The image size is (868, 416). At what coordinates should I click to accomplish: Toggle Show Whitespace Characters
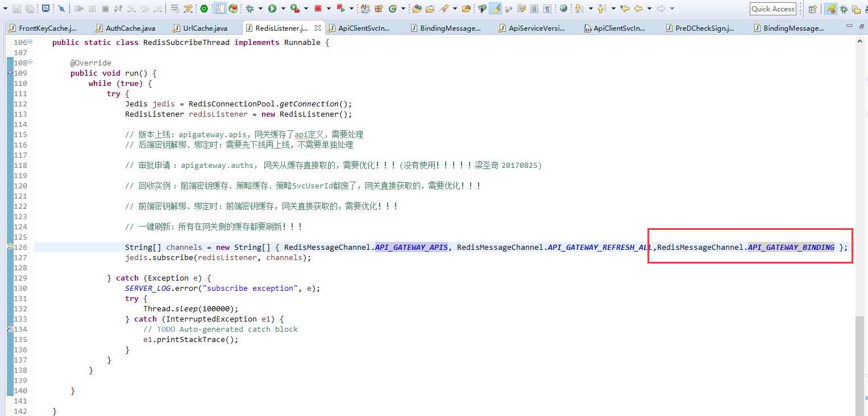(x=547, y=9)
